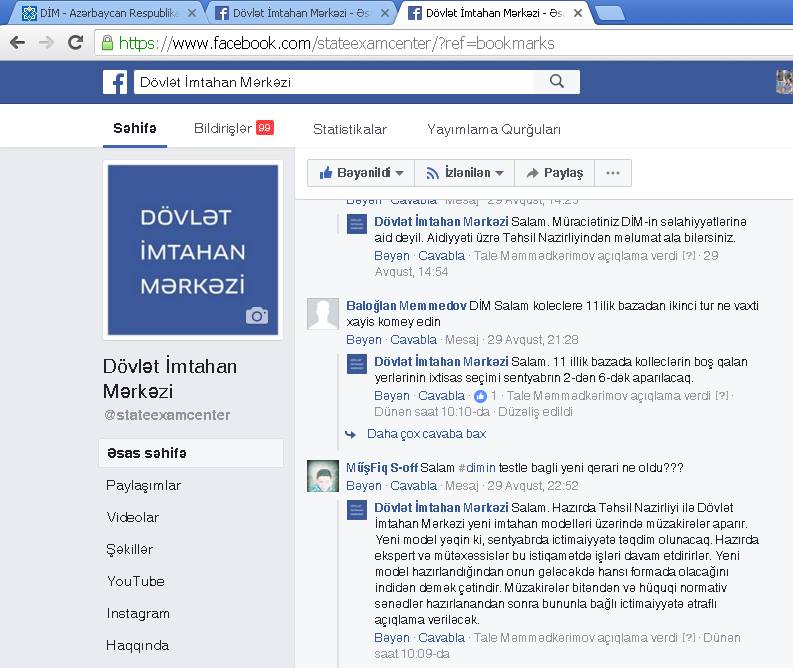Click the browser forward arrow
Image resolution: width=793 pixels, height=668 pixels.
pos(47,42)
